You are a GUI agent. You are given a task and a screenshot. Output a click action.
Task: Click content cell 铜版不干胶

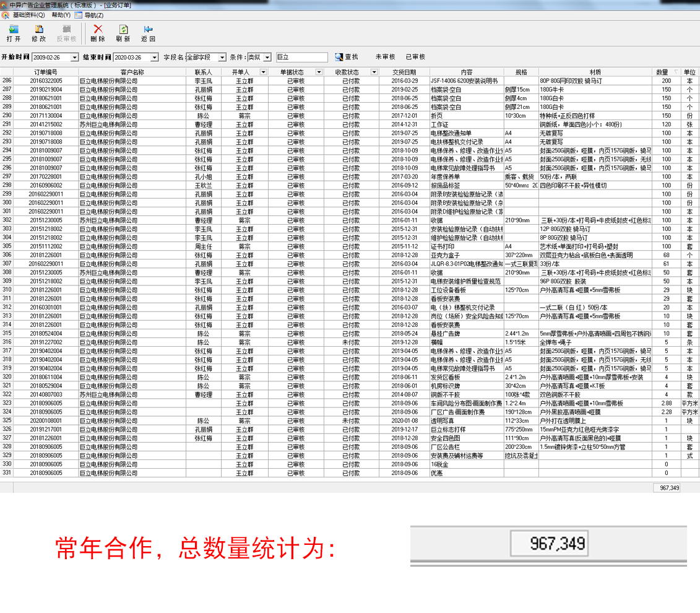445,394
